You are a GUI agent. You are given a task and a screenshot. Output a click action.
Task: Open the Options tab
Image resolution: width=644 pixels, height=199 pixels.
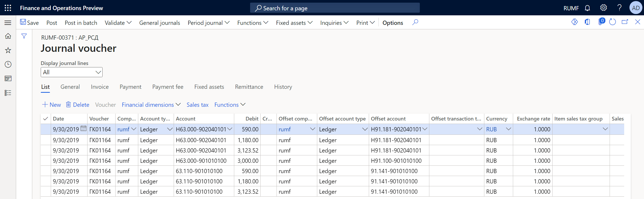point(393,23)
